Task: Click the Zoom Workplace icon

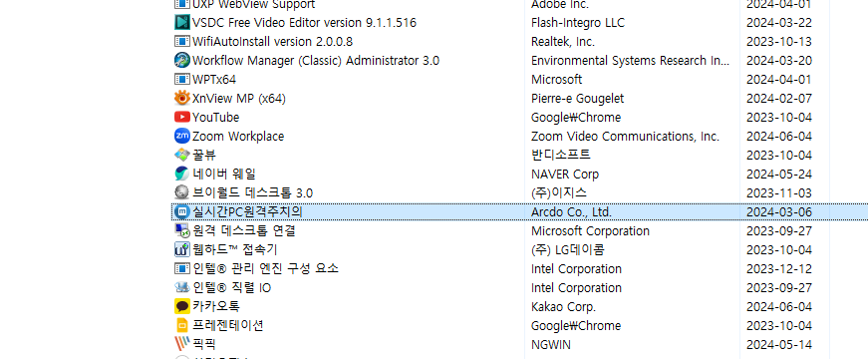Action: (x=181, y=137)
